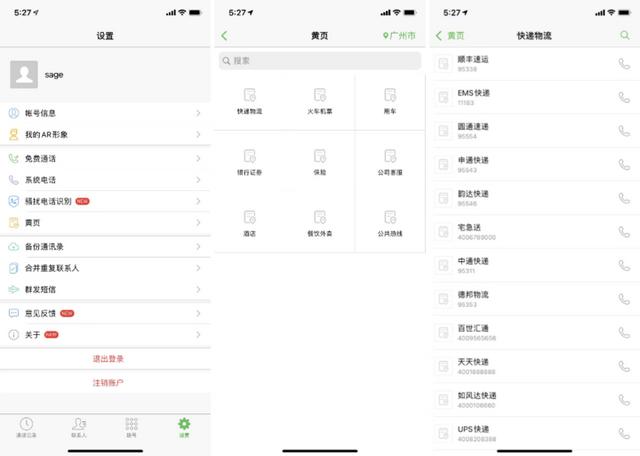Image resolution: width=640 pixels, height=456 pixels.
Task: Call 德邦物流 with the phone icon
Action: pyautogui.click(x=624, y=299)
